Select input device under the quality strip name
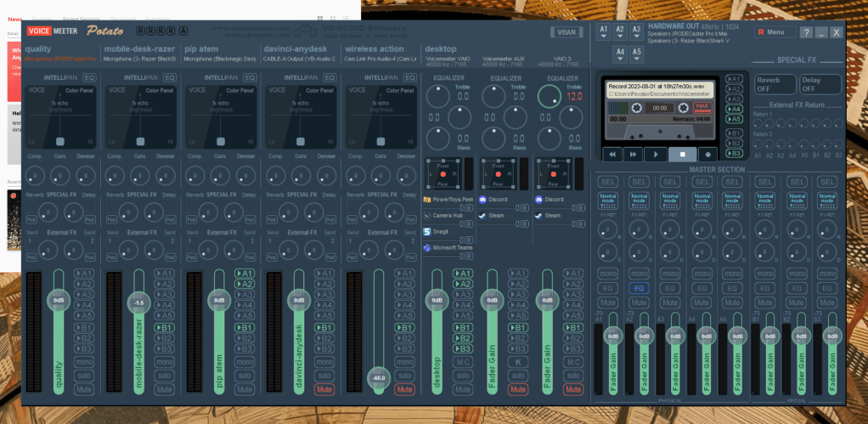Viewport: 868px width, 424px height. tap(60, 59)
